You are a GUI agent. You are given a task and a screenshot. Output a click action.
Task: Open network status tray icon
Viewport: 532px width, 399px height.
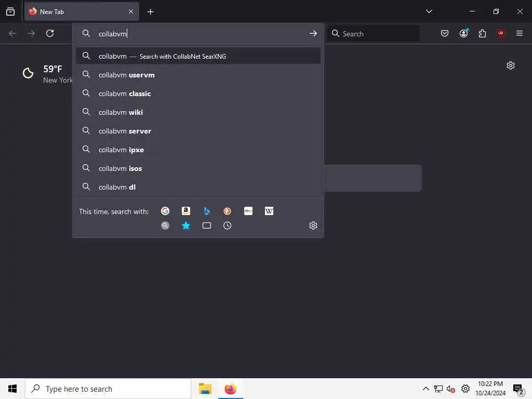click(438, 389)
